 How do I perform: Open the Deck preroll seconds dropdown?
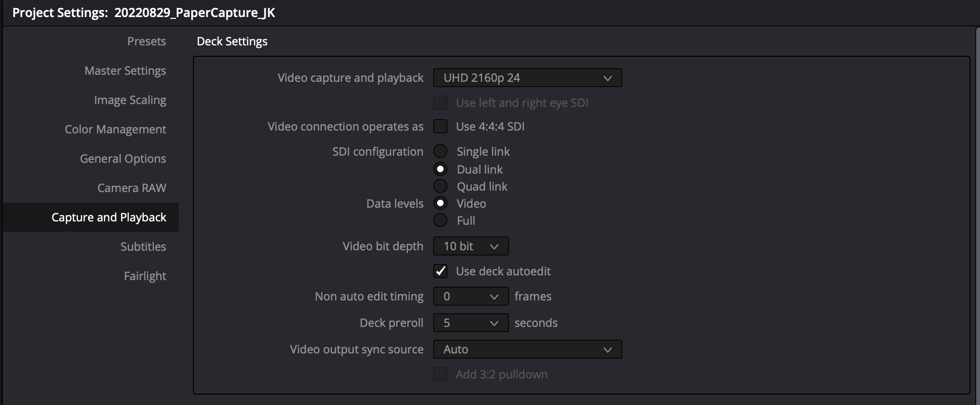[x=470, y=323]
